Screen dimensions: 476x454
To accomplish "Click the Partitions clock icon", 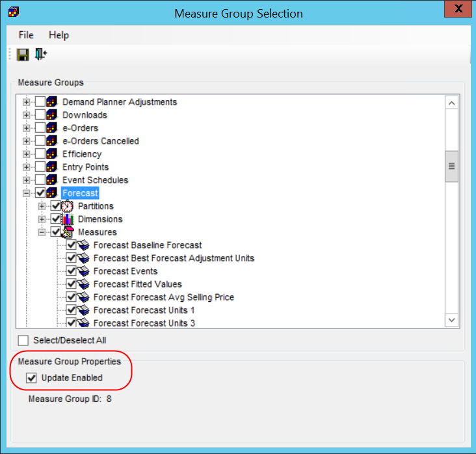I will [68, 206].
